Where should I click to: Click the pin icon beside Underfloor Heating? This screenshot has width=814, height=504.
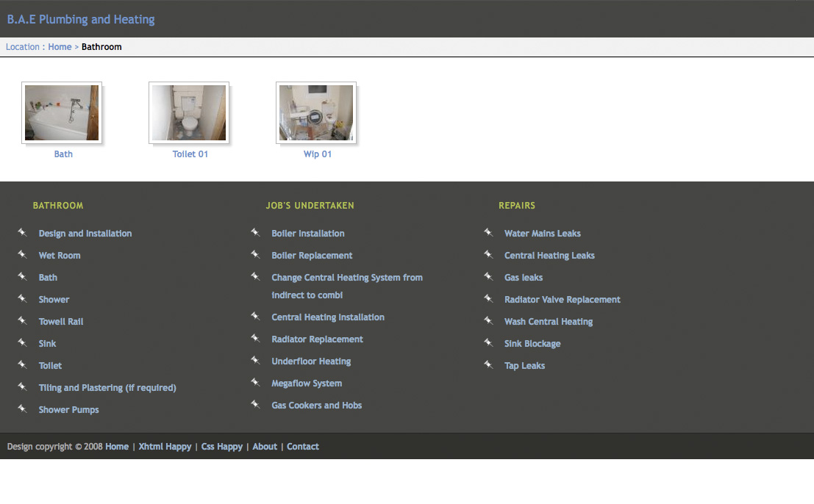[255, 360]
